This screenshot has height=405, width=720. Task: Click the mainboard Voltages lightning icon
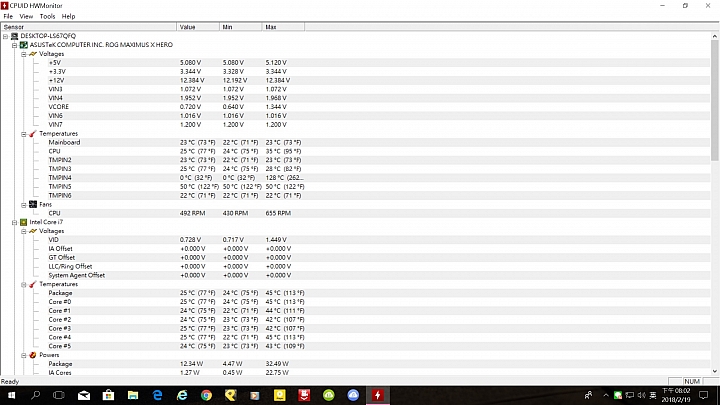(x=33, y=54)
